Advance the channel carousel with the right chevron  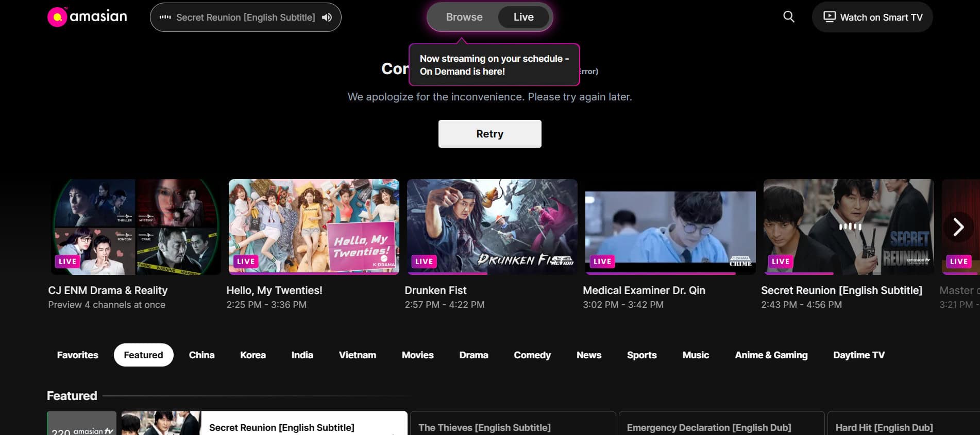pyautogui.click(x=958, y=227)
